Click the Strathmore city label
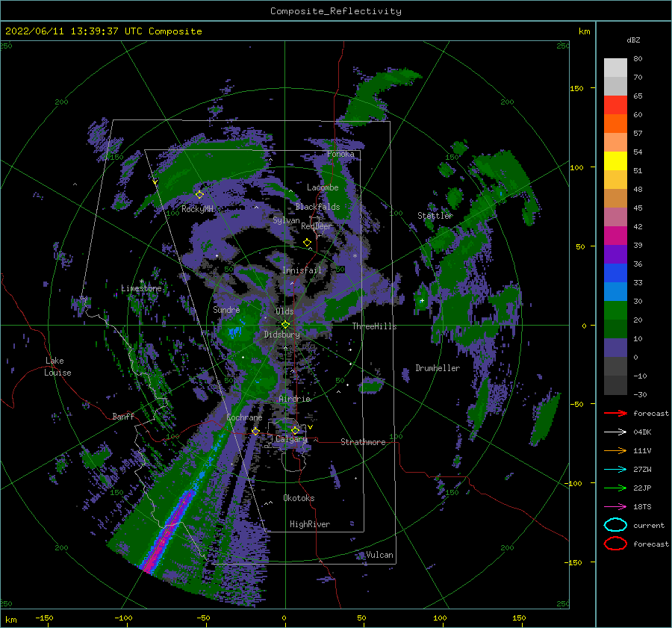The height and width of the screenshot is (628, 672). [x=363, y=442]
